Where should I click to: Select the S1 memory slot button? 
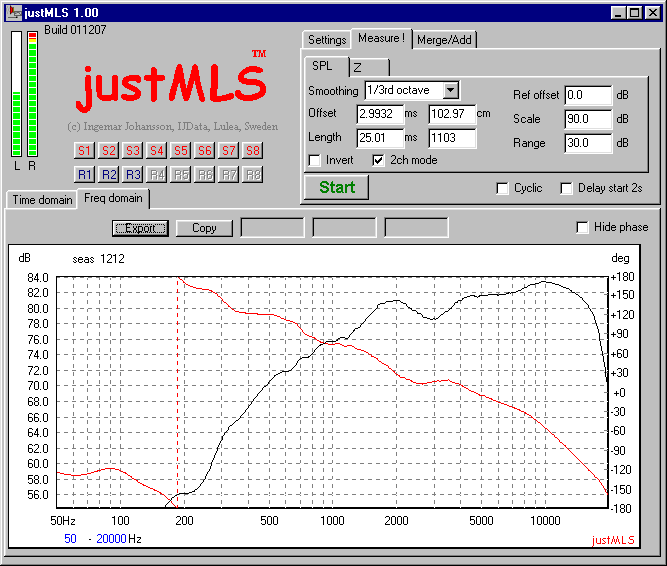[x=84, y=151]
